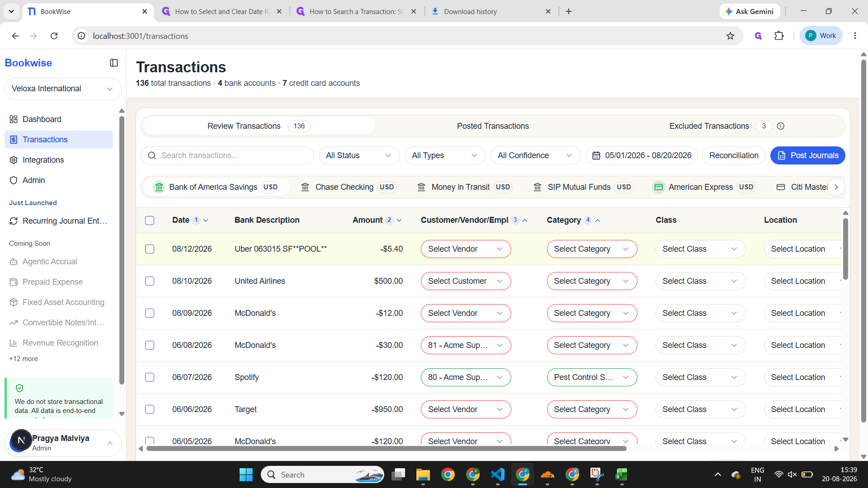
Task: Open Pest Control category dropdown for Spotify
Action: pyautogui.click(x=592, y=377)
